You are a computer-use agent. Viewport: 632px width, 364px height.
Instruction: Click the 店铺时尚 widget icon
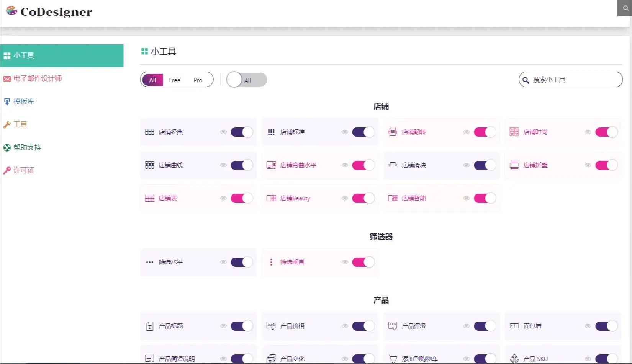(x=514, y=132)
